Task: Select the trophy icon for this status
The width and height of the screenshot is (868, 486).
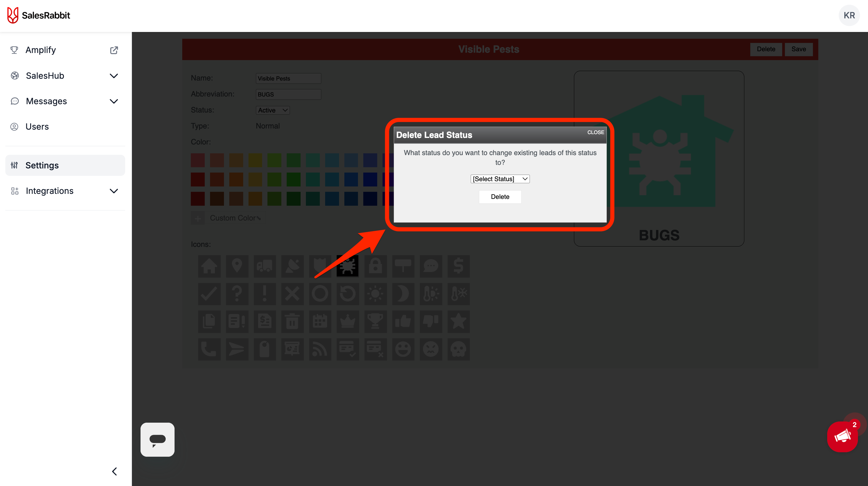Action: (x=375, y=321)
